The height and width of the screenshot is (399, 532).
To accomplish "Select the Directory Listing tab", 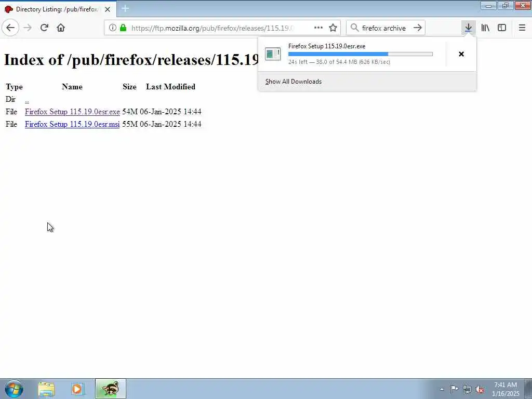I will [x=58, y=9].
